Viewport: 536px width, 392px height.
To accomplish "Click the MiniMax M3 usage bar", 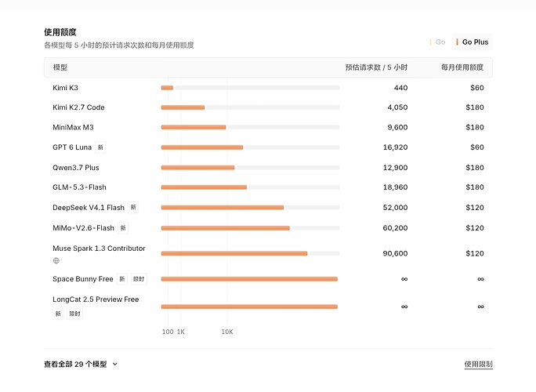I will click(250, 127).
